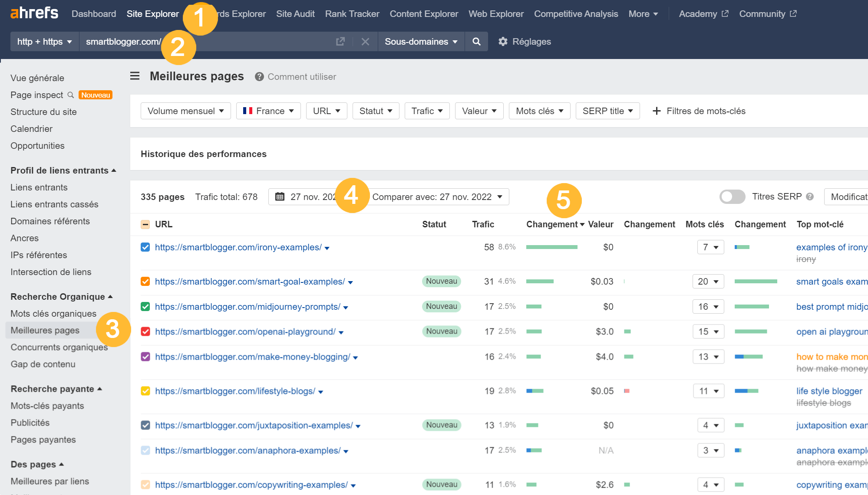This screenshot has width=868, height=495.
Task: Open the More menu in top navigation
Action: coord(643,13)
